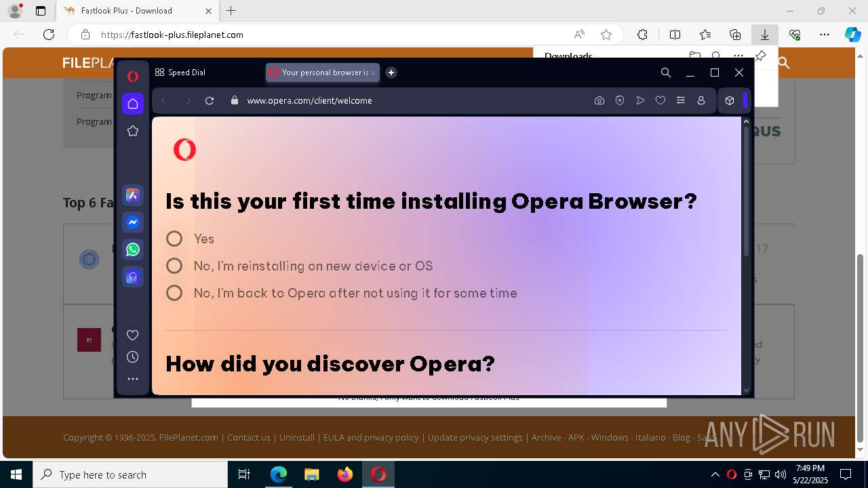
Task: Launch Firefox from the taskbar
Action: tap(345, 474)
